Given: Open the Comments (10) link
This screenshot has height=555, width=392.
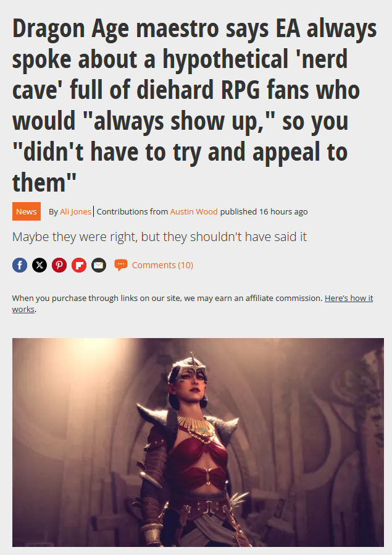Looking at the screenshot, I should point(162,265).
